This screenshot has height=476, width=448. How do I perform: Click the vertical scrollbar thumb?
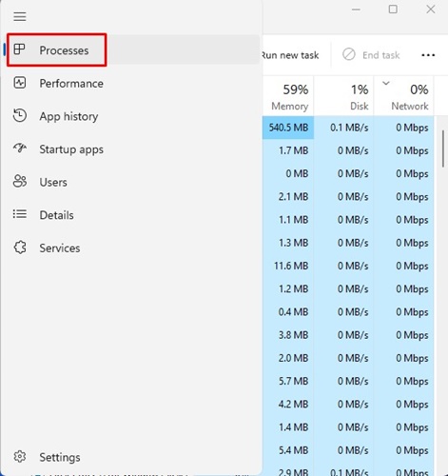443,149
